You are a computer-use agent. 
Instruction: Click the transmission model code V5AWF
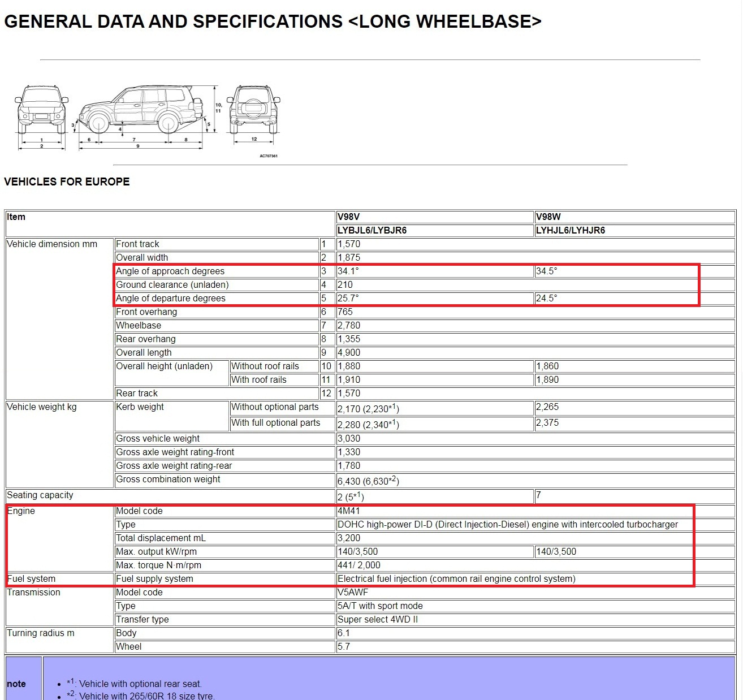pyautogui.click(x=353, y=593)
